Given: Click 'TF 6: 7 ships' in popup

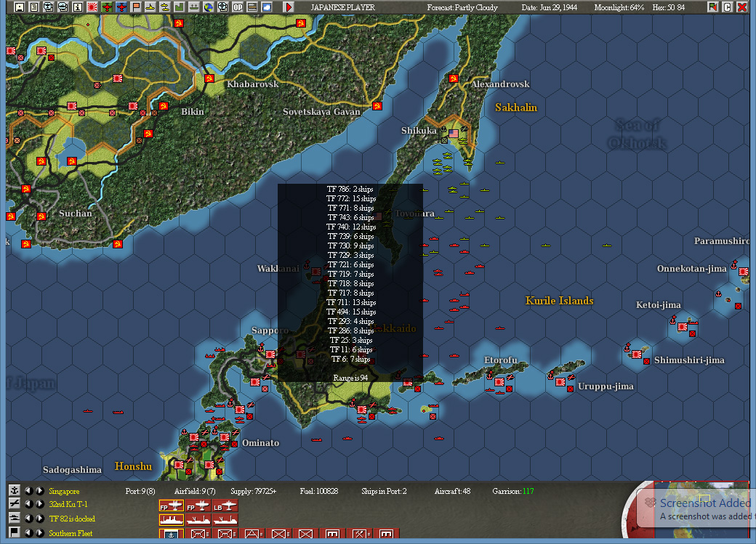Looking at the screenshot, I should click(x=350, y=359).
